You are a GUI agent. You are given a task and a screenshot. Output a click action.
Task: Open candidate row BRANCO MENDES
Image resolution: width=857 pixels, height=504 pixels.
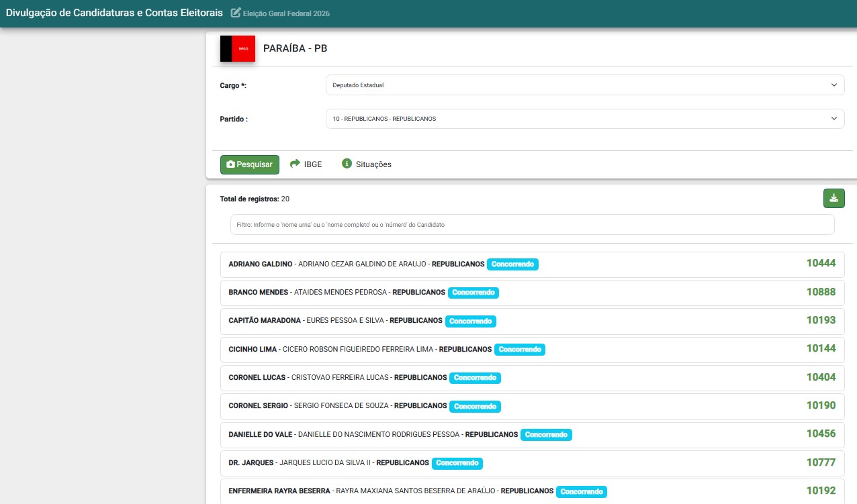pyautogui.click(x=532, y=293)
